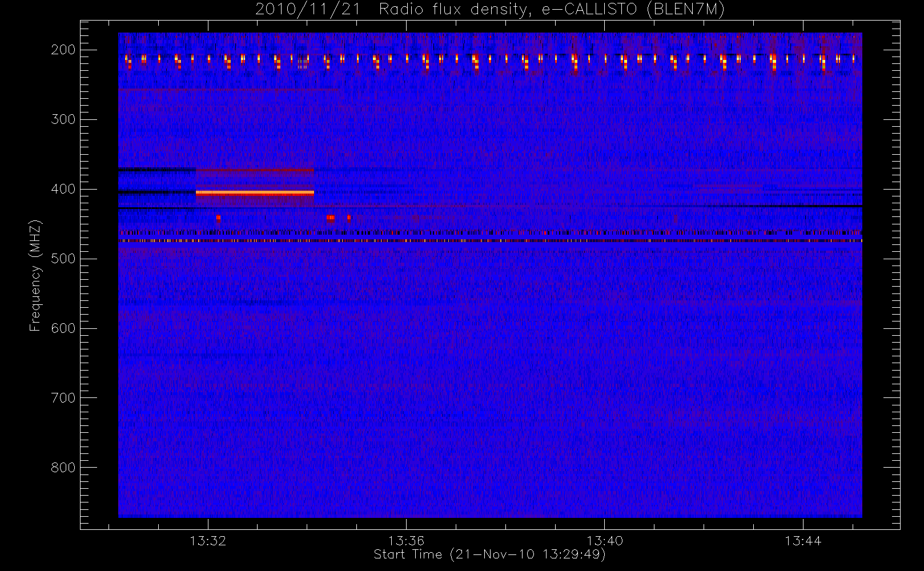
Task: Click the bright orange emission band near 405 MHz
Action: 255,193
